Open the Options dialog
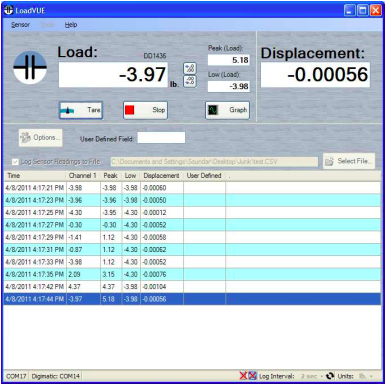386x385 pixels. tap(40, 138)
